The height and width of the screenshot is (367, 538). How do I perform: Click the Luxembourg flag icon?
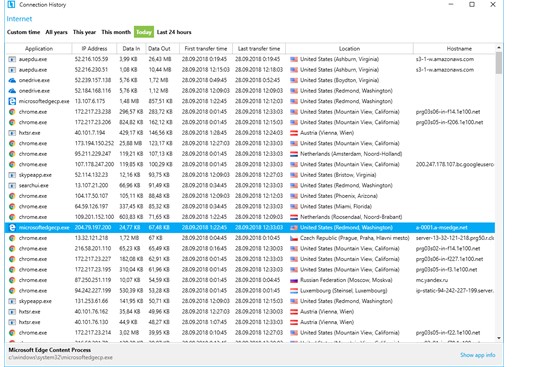pyautogui.click(x=294, y=291)
